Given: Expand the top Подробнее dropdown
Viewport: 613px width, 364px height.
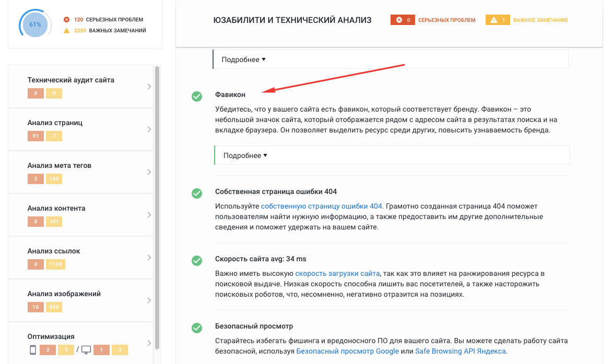Looking at the screenshot, I should [x=243, y=59].
